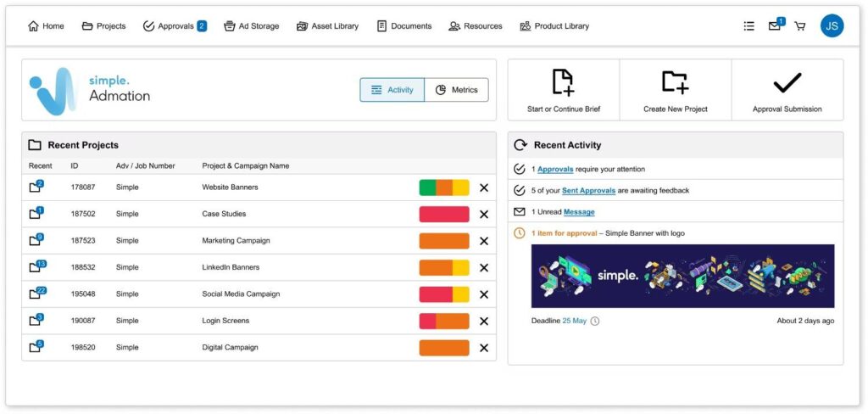
Task: Click the red Case Studies status bar
Action: (444, 214)
